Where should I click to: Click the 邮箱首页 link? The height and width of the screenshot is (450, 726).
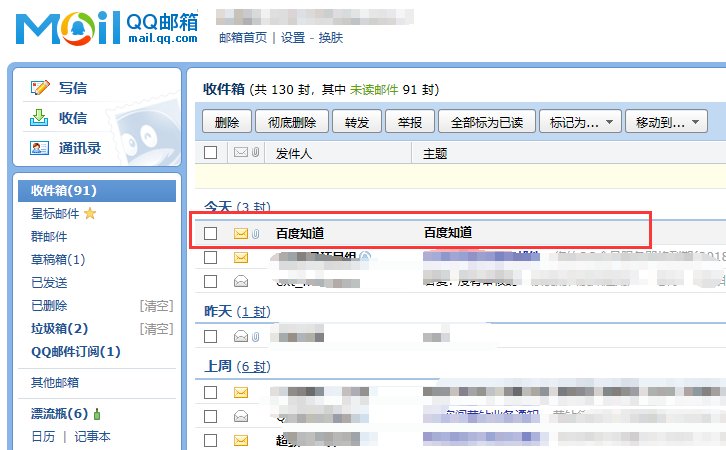click(x=243, y=38)
